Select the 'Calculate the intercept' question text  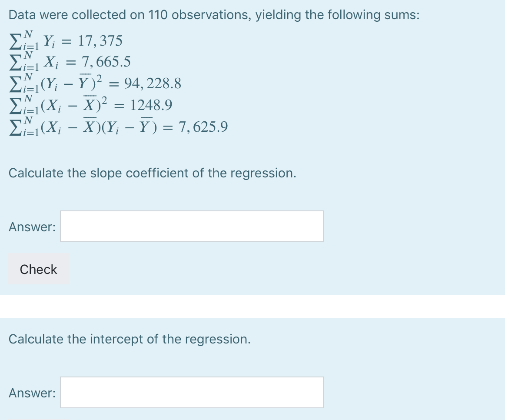(130, 339)
